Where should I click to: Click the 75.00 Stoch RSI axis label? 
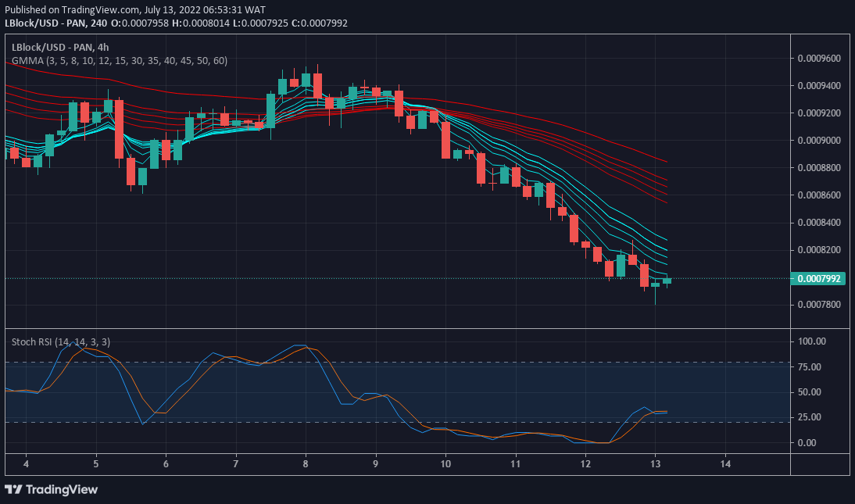click(x=810, y=367)
